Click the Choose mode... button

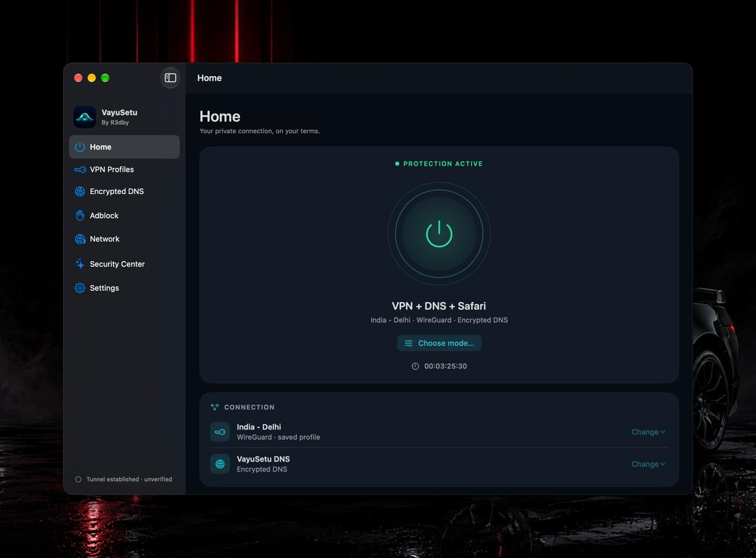[x=439, y=343]
